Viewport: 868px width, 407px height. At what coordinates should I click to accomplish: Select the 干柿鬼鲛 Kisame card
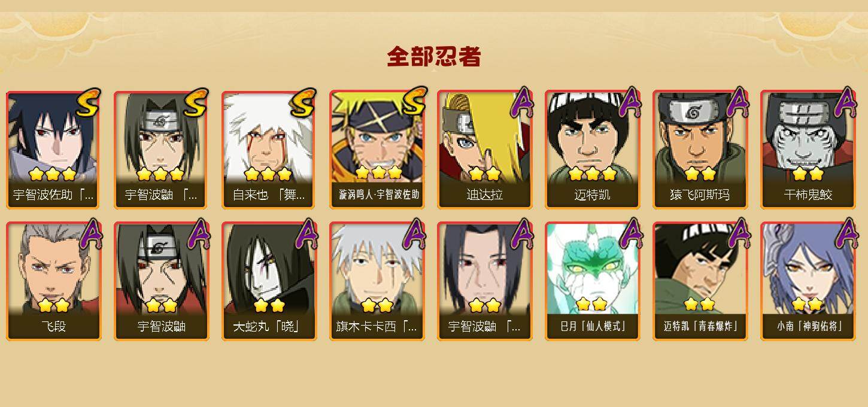[808, 150]
